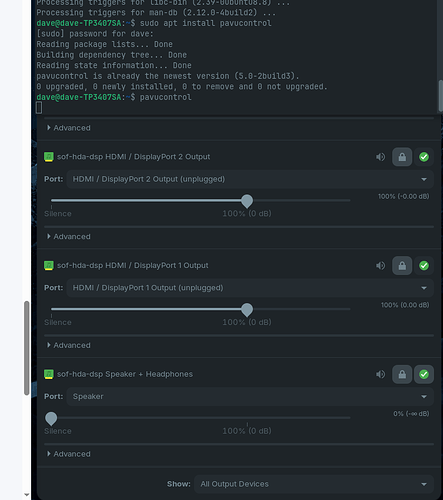Viewport: 443px width, 500px height.
Task: Click 'sof-hda-dsp HDMI / DisplayPort 1 Output' title
Action: 133,265
